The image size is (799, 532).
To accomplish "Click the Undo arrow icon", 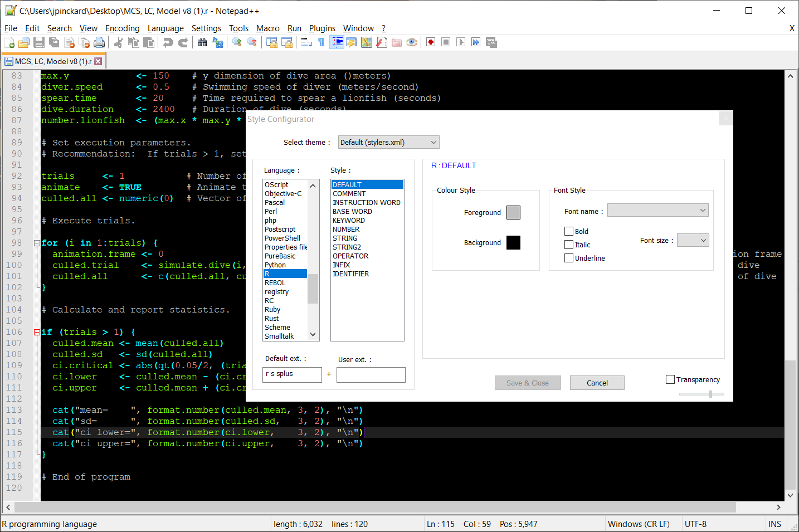I will [168, 42].
